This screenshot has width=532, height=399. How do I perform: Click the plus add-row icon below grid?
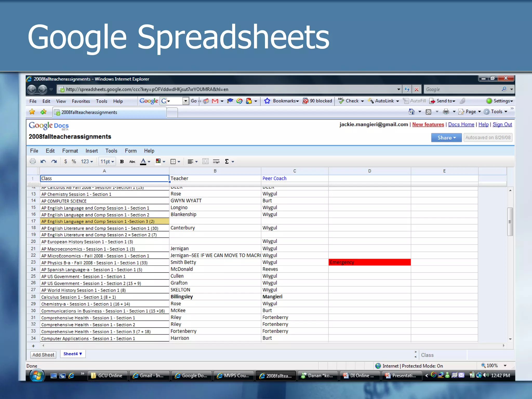[x=33, y=346]
